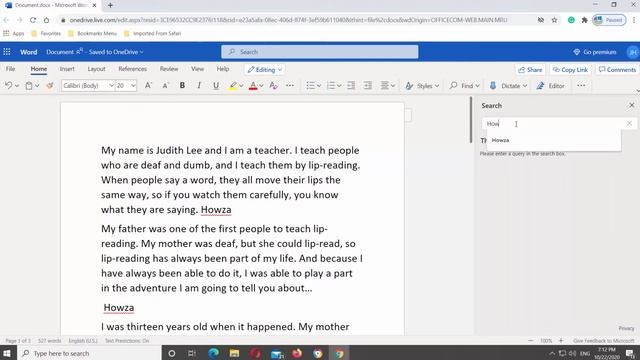Open font color picker arrow
Viewport: 640px width, 360px height.
click(x=262, y=86)
